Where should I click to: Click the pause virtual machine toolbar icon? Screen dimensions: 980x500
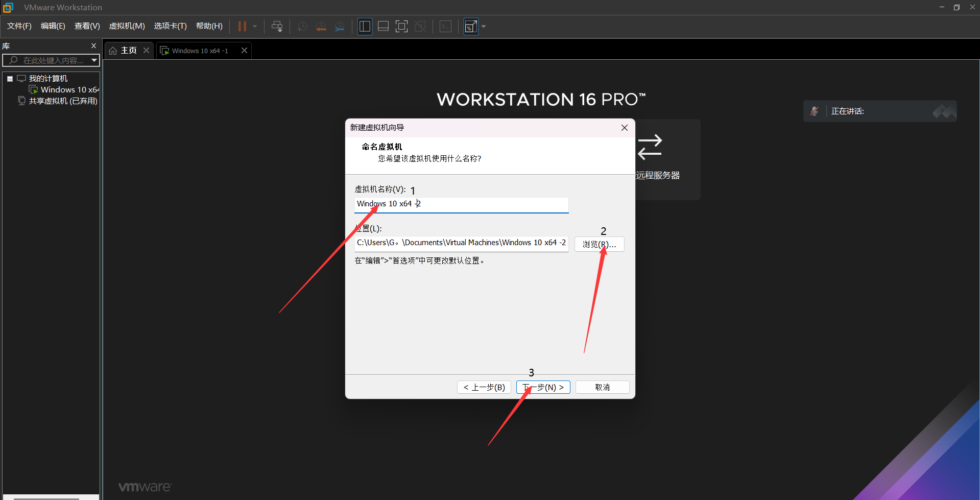[242, 27]
